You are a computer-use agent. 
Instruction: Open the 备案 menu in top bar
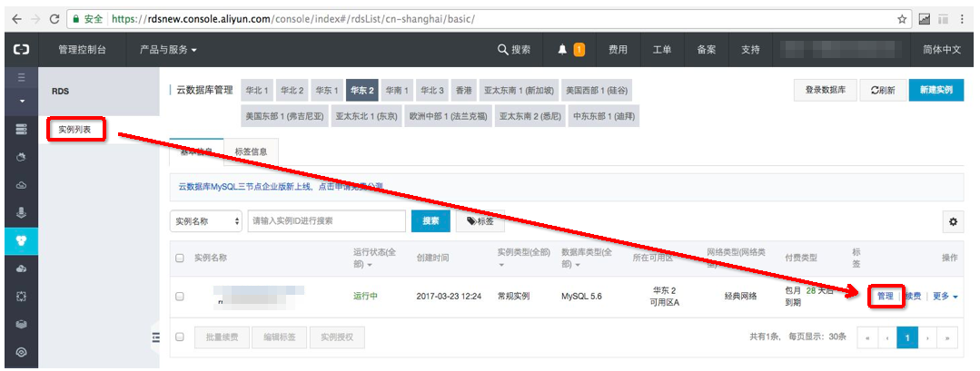pyautogui.click(x=707, y=50)
